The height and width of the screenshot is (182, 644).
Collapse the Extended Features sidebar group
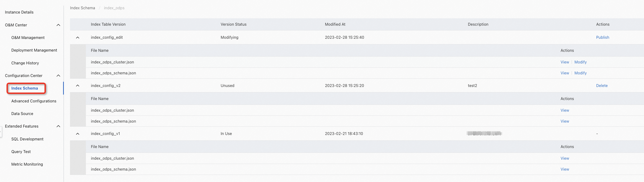click(x=58, y=126)
